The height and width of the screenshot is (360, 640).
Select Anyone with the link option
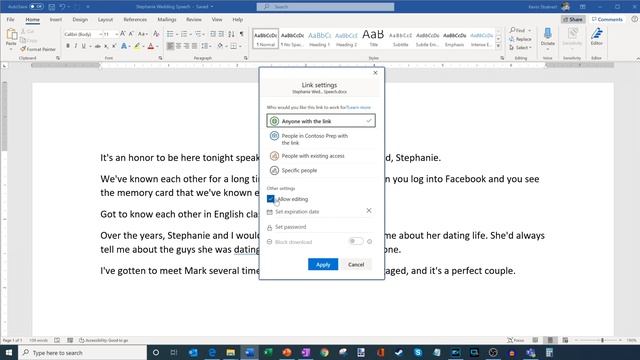(321, 121)
